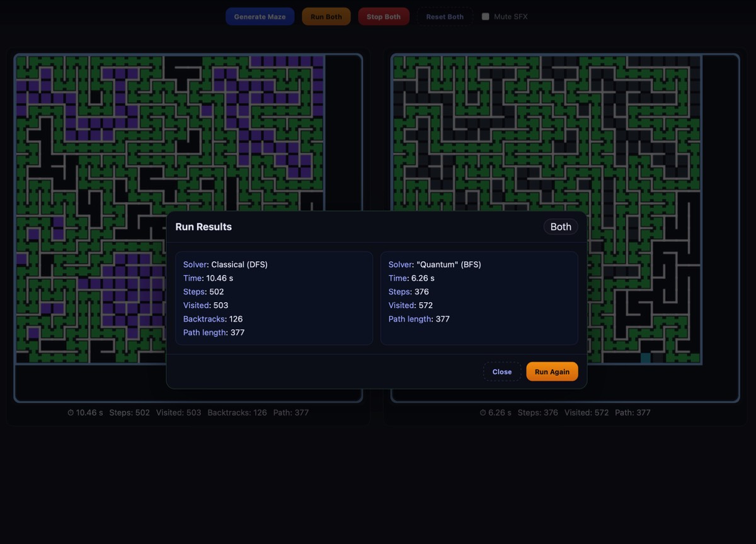Click the Reset Both button
The image size is (756, 544).
pyautogui.click(x=444, y=17)
